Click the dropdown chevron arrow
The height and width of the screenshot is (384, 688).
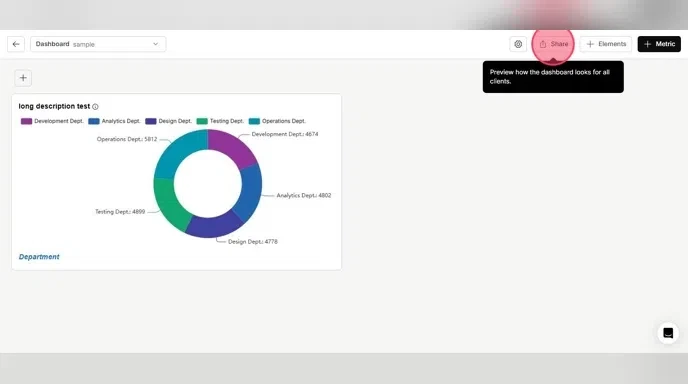pyautogui.click(x=155, y=44)
